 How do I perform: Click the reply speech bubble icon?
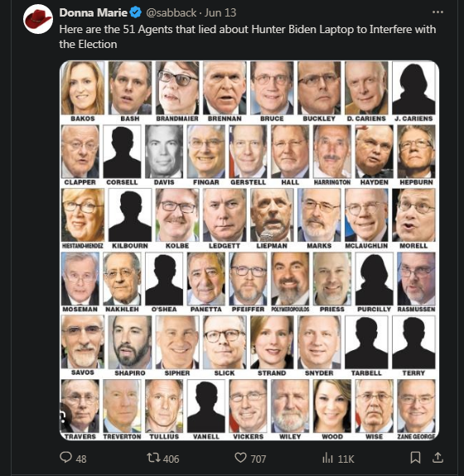pyautogui.click(x=65, y=457)
